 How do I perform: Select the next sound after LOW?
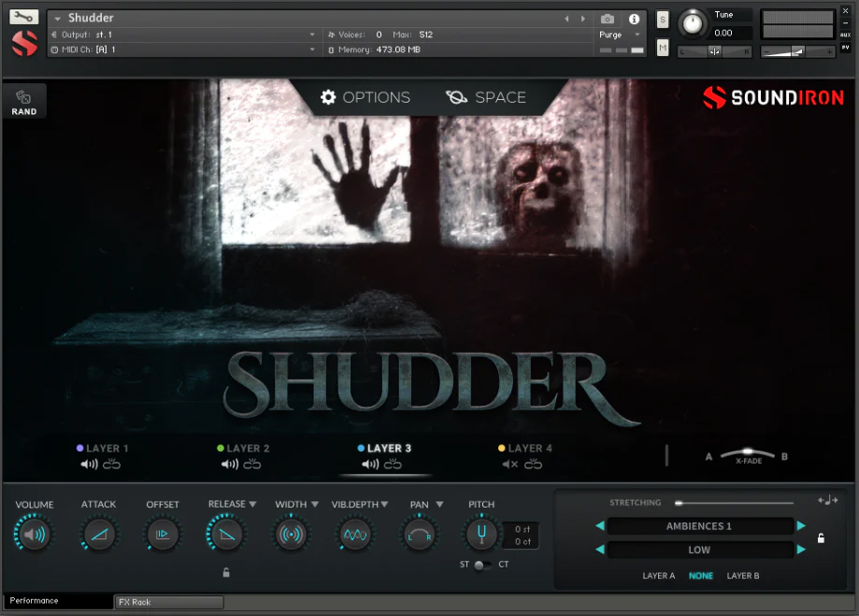click(801, 550)
